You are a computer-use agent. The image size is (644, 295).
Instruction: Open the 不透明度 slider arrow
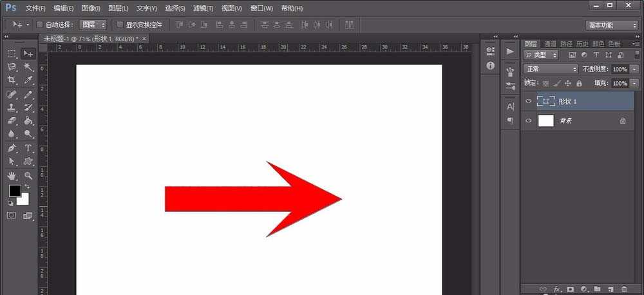tap(636, 69)
